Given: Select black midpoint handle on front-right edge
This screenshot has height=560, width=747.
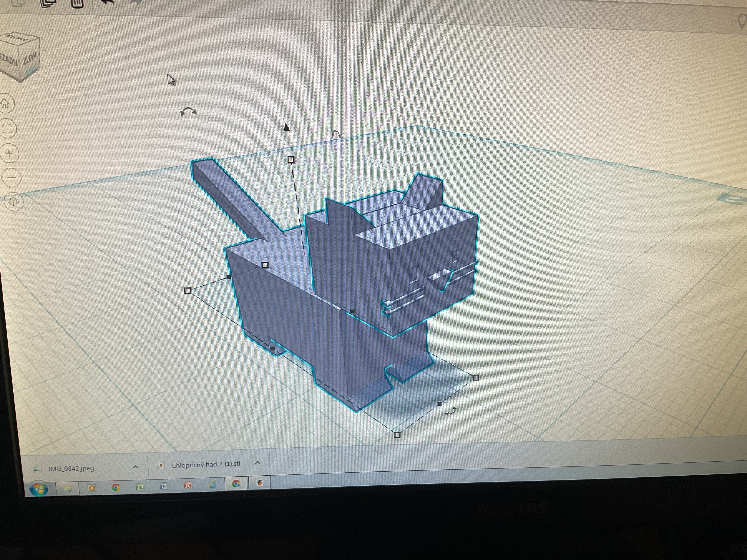Looking at the screenshot, I should [x=440, y=404].
